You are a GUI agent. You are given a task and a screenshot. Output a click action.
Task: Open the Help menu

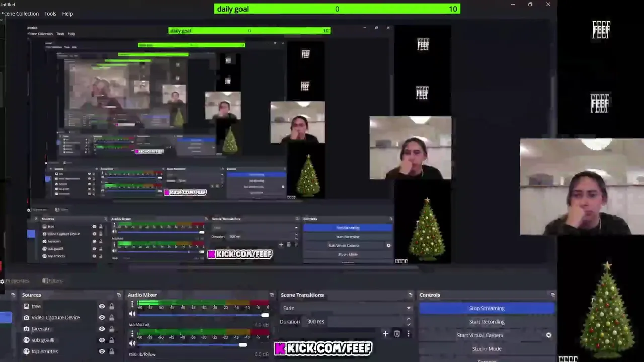(67, 14)
